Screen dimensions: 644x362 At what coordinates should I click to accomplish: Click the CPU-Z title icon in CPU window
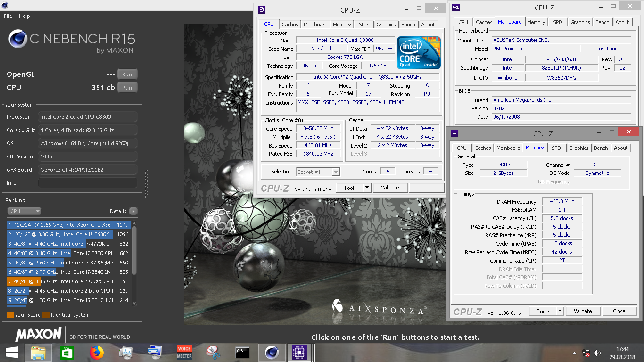coord(262,10)
